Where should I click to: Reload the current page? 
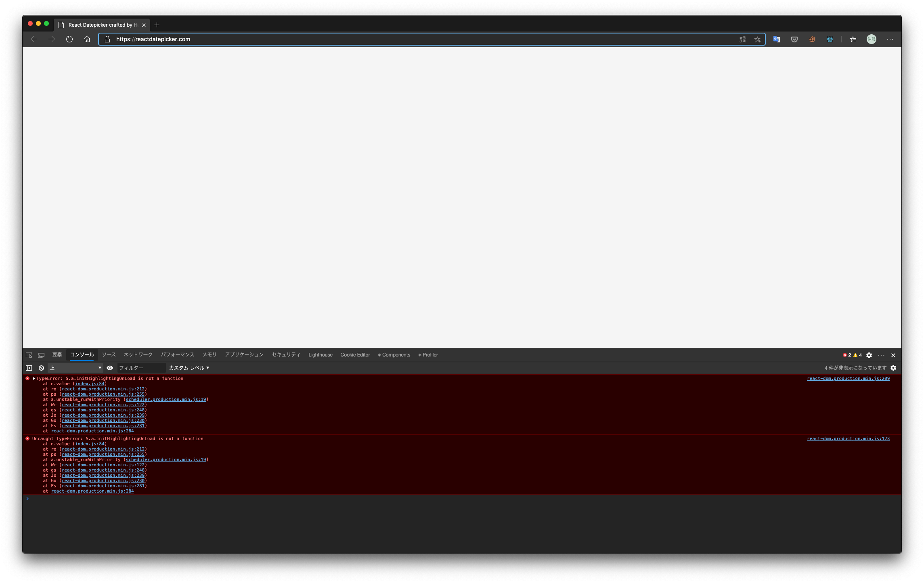tap(69, 39)
